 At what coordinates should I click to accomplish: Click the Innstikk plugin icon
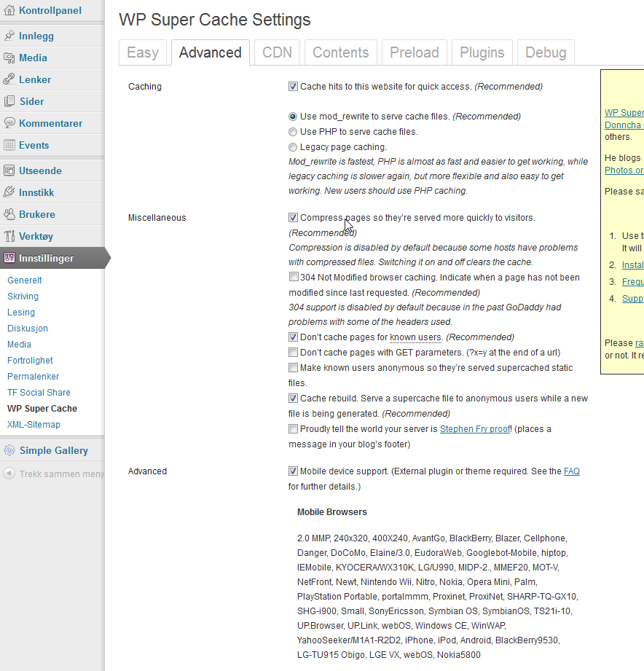[x=9, y=192]
